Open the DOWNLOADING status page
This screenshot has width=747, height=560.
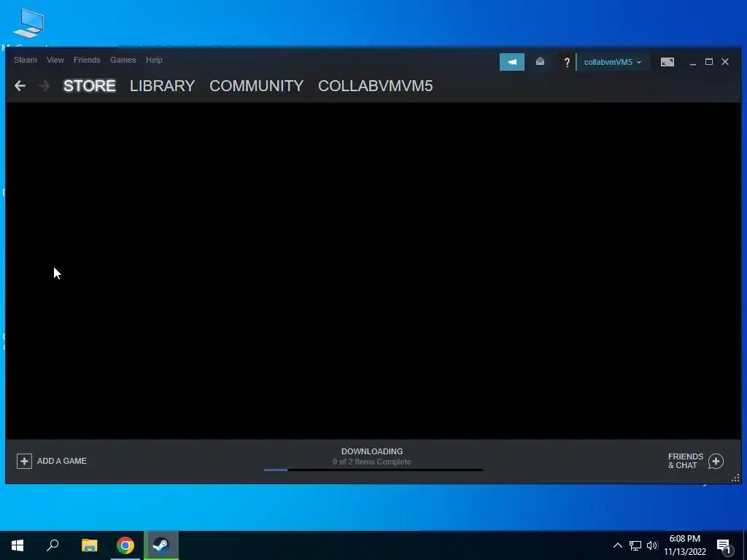tap(372, 451)
